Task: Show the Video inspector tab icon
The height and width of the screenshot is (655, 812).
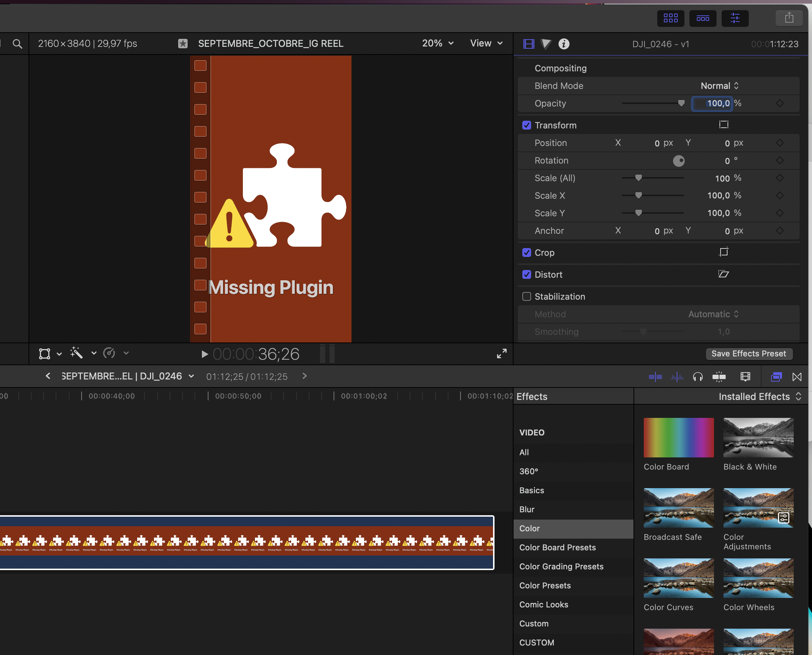Action: (x=529, y=44)
